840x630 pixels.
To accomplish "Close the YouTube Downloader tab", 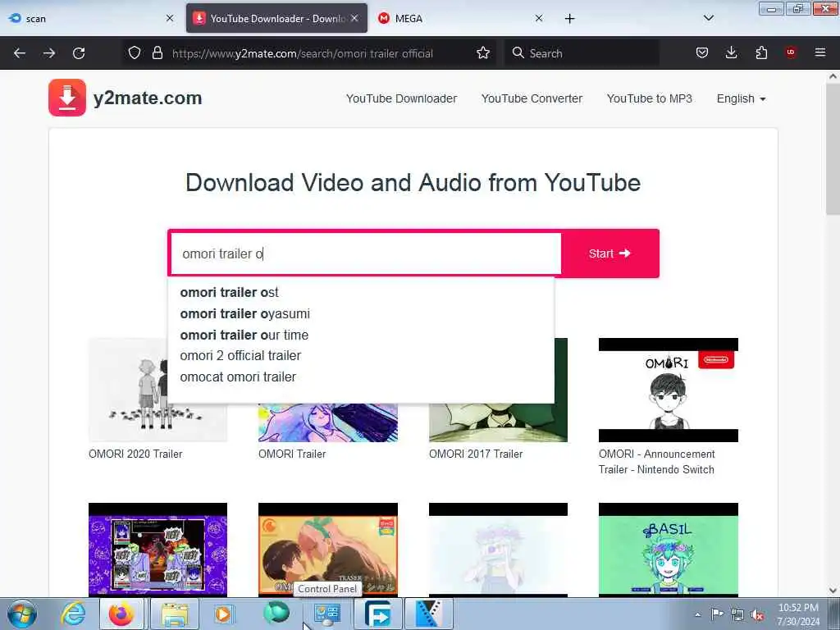I will coord(354,18).
